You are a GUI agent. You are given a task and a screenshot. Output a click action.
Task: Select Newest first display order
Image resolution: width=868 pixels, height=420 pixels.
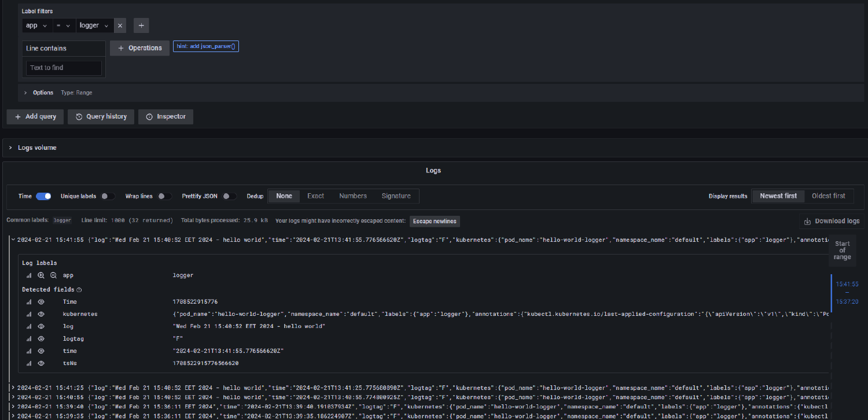(x=778, y=196)
